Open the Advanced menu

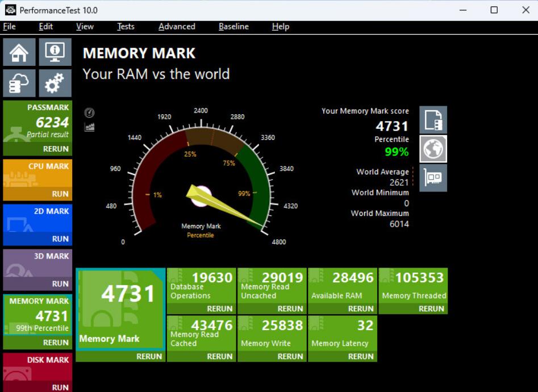[x=177, y=27]
